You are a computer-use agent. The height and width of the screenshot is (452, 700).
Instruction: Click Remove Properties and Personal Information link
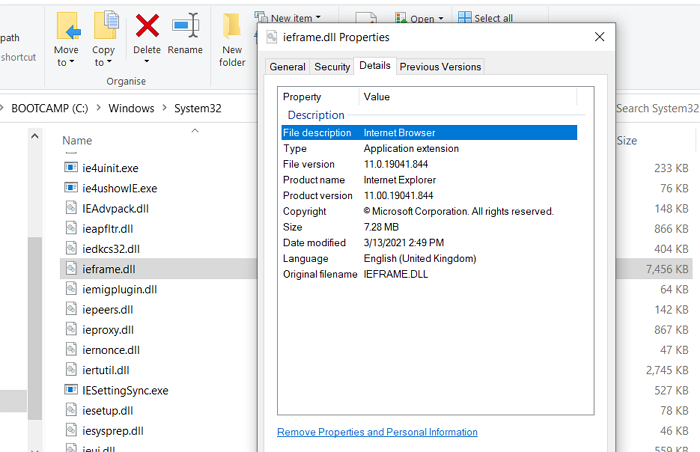(x=377, y=432)
